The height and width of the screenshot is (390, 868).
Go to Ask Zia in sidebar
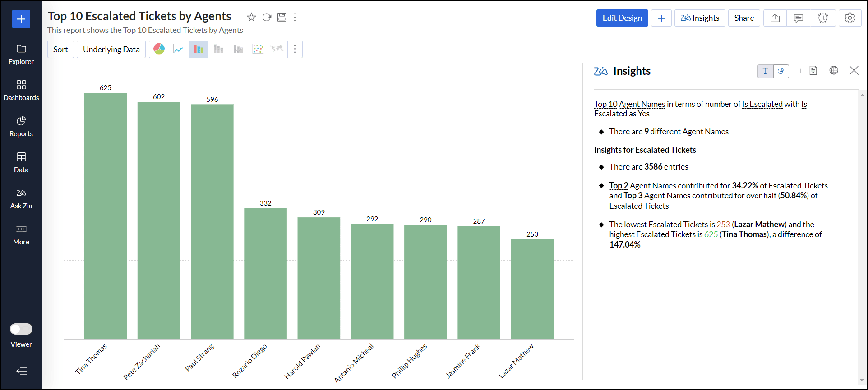(x=21, y=198)
